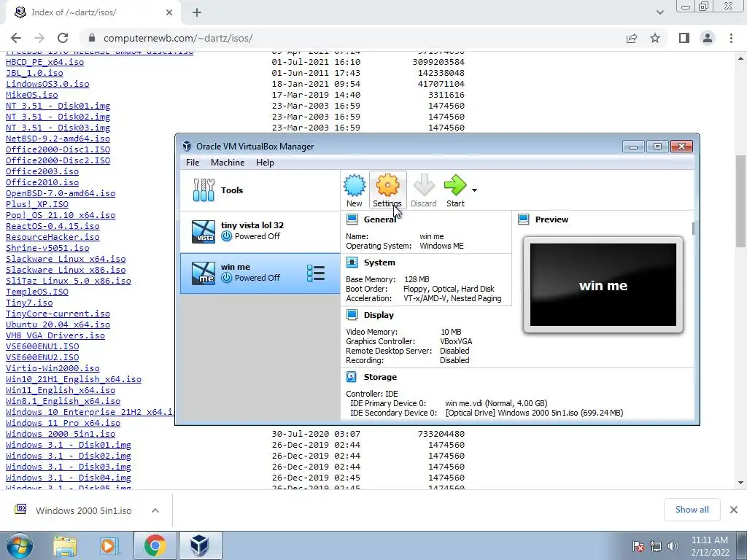
Task: Open Windows Media Player taskbar icon
Action: pyautogui.click(x=109, y=545)
